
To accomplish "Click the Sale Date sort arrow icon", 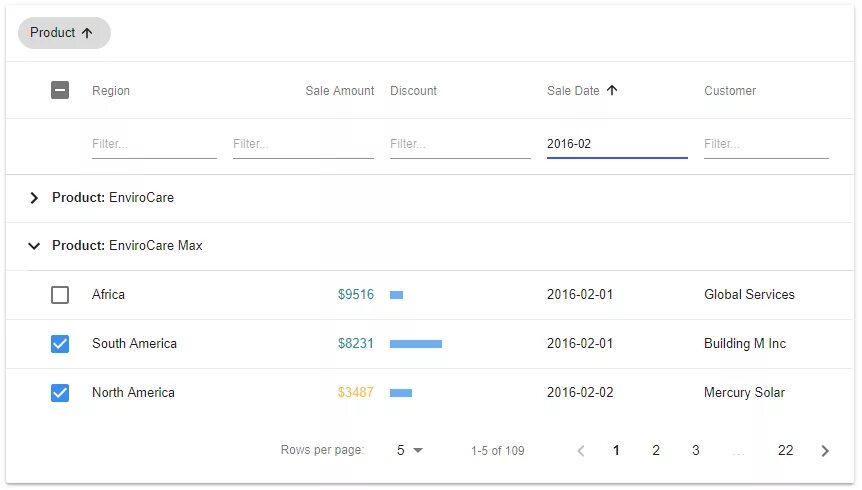I will click(612, 91).
